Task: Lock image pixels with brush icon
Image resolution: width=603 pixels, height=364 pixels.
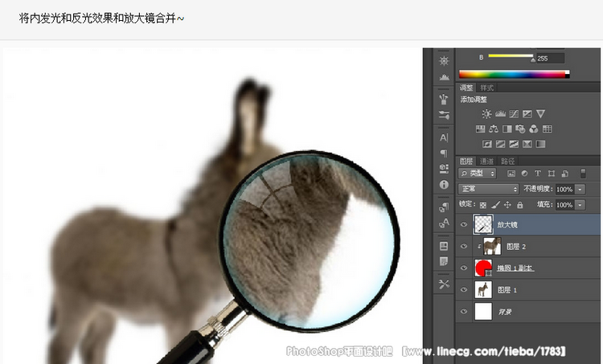Action: pyautogui.click(x=495, y=205)
